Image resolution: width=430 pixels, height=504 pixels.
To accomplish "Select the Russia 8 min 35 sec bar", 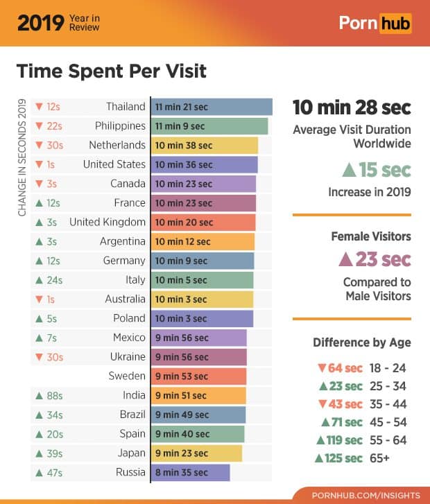I will [x=190, y=473].
